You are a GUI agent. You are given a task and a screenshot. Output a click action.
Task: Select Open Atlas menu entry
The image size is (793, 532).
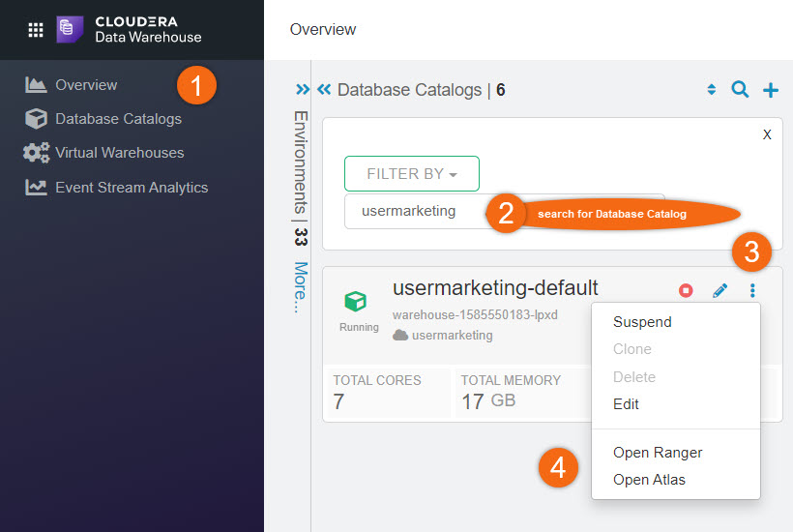pos(649,480)
